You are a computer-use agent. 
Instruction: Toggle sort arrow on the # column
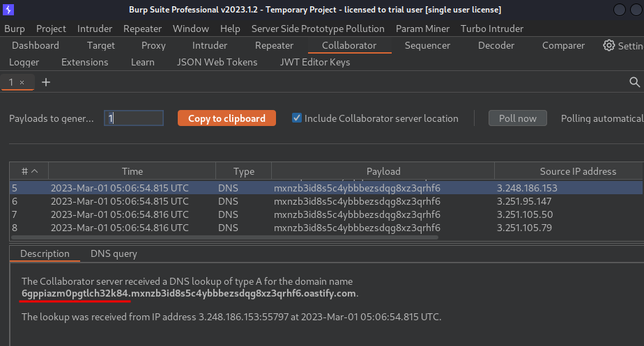pos(35,171)
